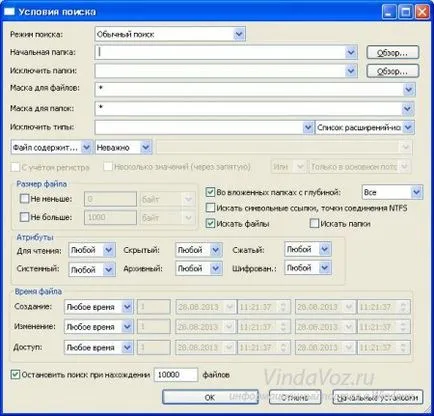Enable the 'Не меньше' file size checkbox
The image size is (434, 416).
point(24,199)
